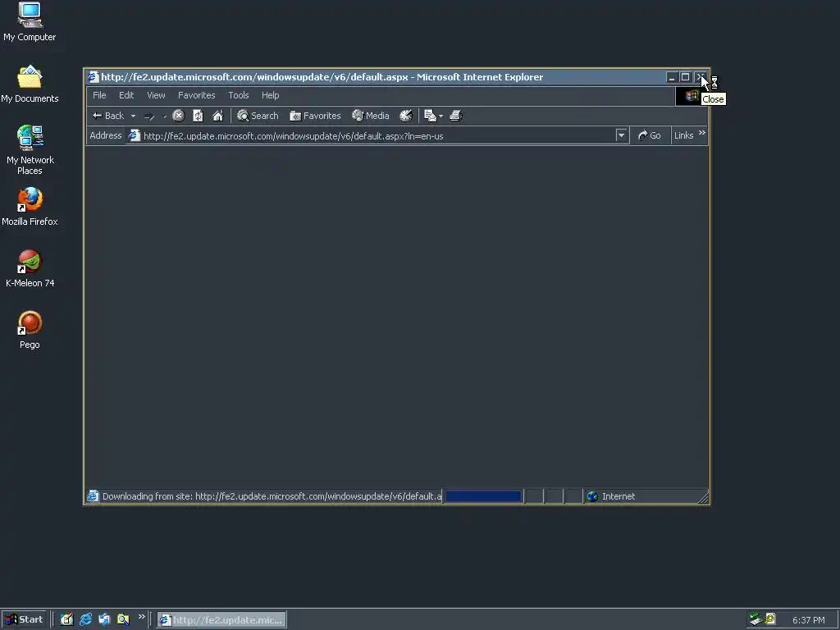Click the yellow system tray icon
Image resolution: width=840 pixels, height=630 pixels.
[x=769, y=619]
